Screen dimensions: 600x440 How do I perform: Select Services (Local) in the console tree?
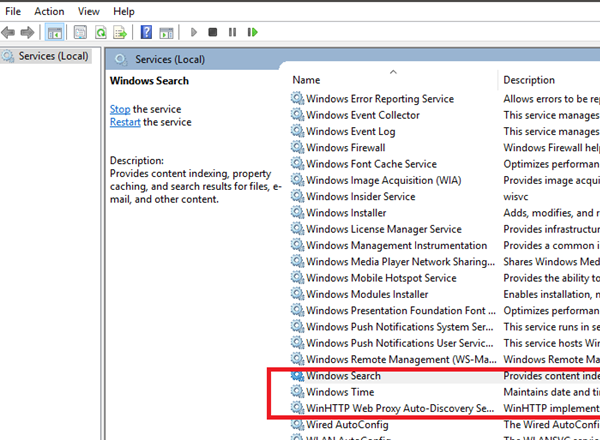46,56
